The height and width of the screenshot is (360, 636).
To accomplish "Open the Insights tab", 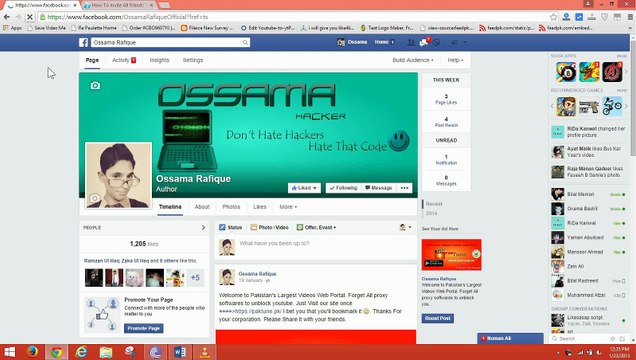I will 159,60.
